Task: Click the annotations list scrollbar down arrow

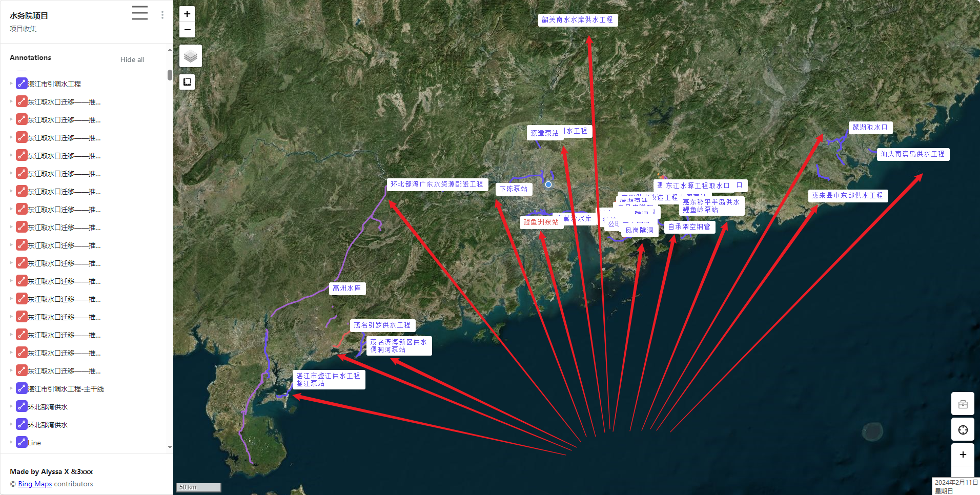Action: pyautogui.click(x=170, y=447)
